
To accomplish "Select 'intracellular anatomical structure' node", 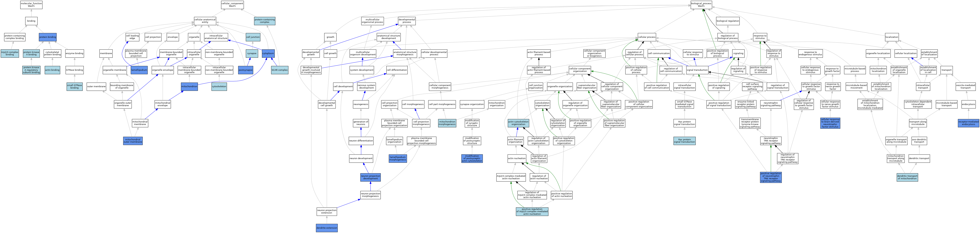I will [216, 37].
